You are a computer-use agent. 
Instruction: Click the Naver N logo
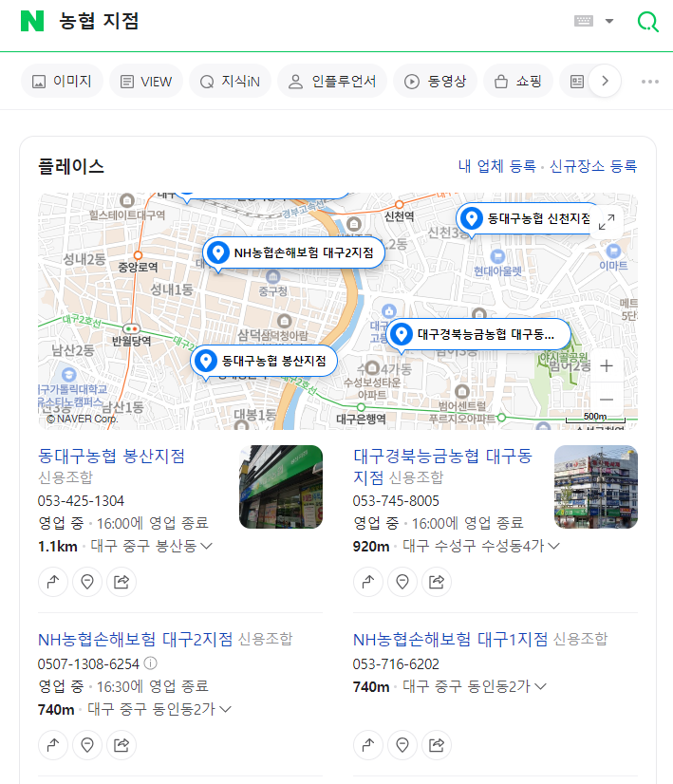coord(32,21)
